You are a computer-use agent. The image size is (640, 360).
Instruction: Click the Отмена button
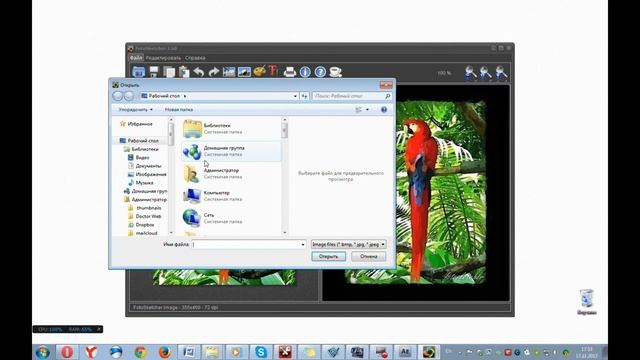369,256
